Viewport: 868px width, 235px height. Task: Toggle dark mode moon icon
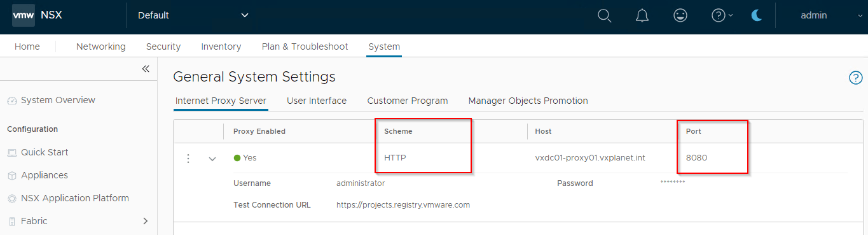tap(757, 15)
